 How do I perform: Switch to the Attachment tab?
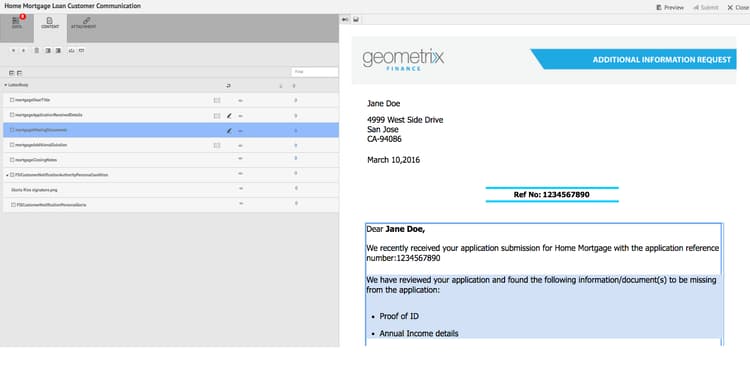tap(84, 23)
